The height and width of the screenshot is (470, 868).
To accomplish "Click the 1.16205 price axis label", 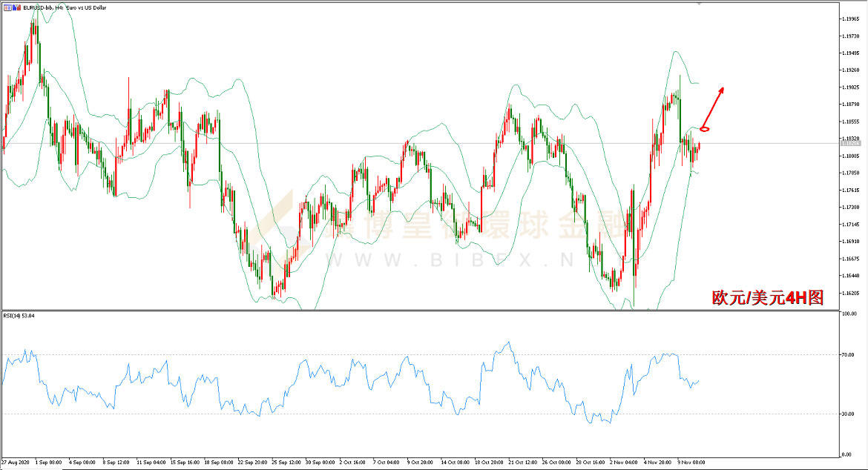I will pyautogui.click(x=850, y=293).
